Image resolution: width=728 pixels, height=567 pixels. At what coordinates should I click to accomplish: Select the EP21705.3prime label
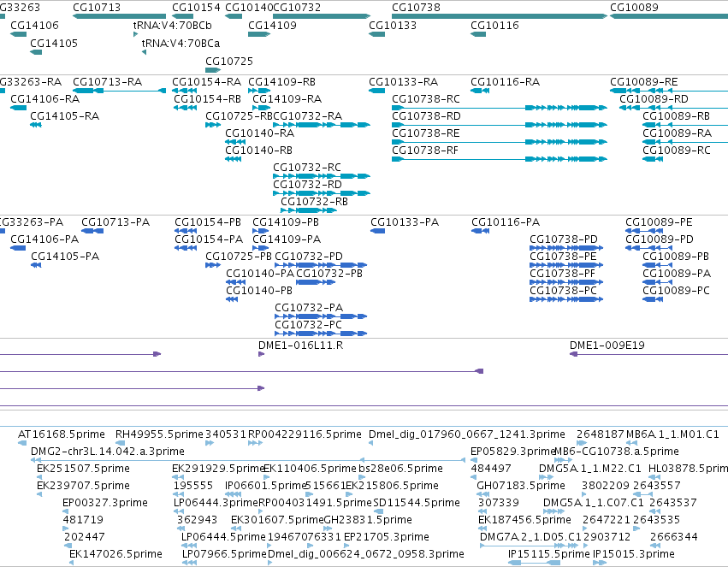click(387, 537)
